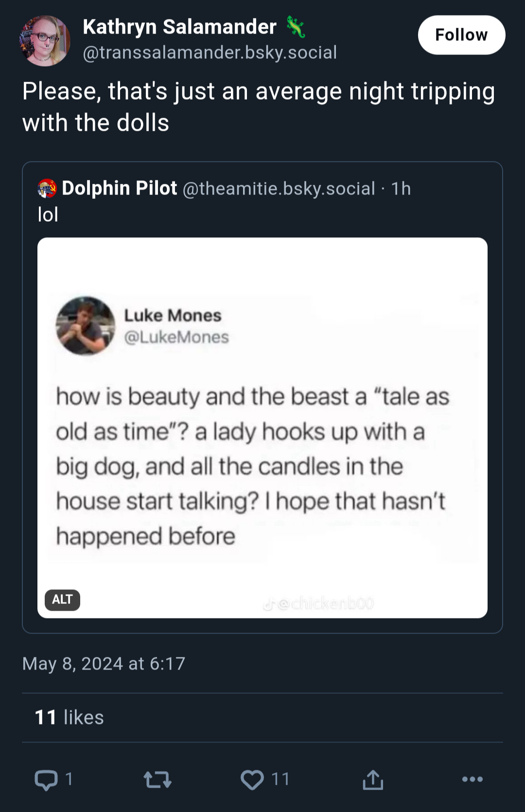View the 11 likes list
The width and height of the screenshot is (525, 812).
[70, 717]
